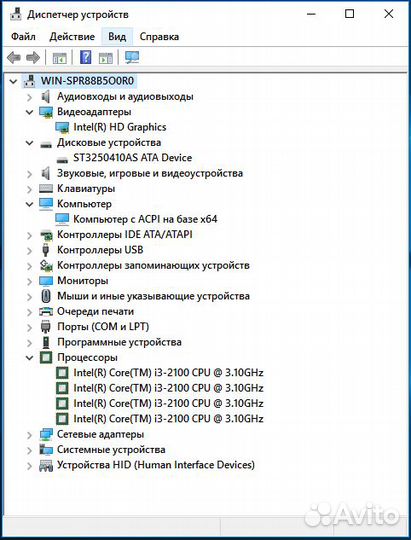
Task: Select the Мониторы tree entry
Action: coord(83,281)
